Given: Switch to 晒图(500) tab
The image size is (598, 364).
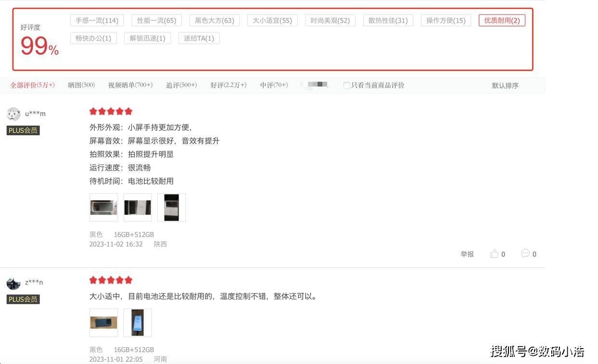Looking at the screenshot, I should [x=81, y=85].
